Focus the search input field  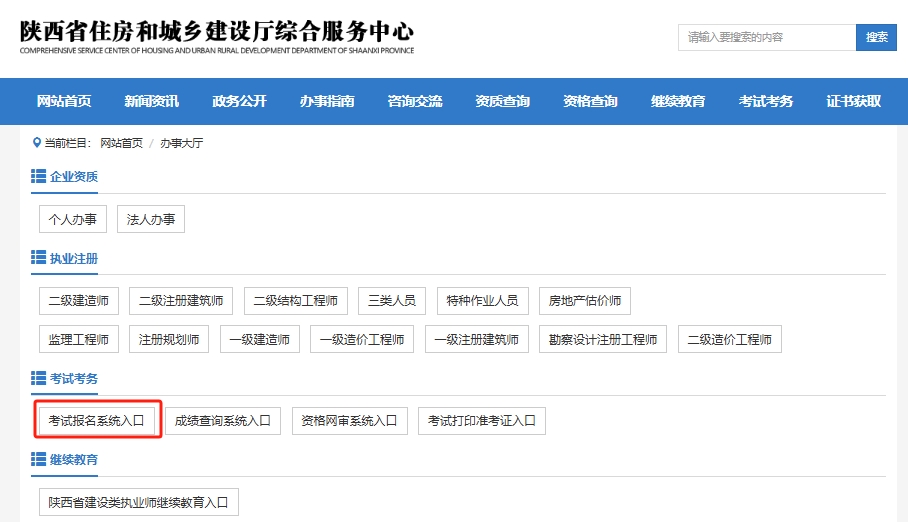(767, 38)
